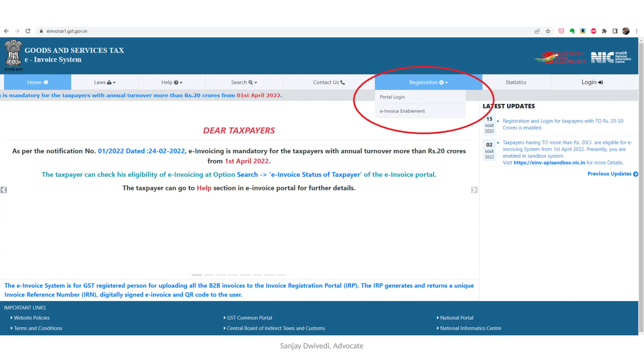Click the share page icon
Viewport: 644px width, 362px height.
pos(537,31)
